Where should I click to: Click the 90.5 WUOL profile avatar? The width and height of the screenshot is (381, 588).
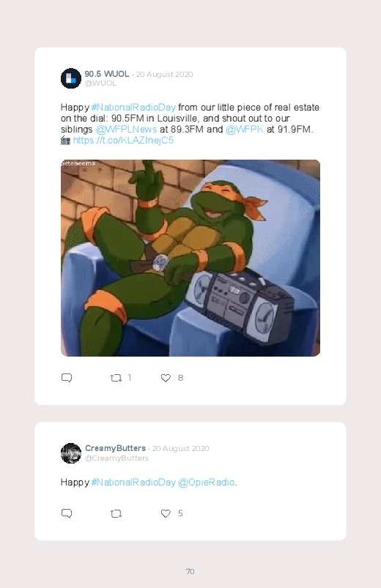click(71, 78)
